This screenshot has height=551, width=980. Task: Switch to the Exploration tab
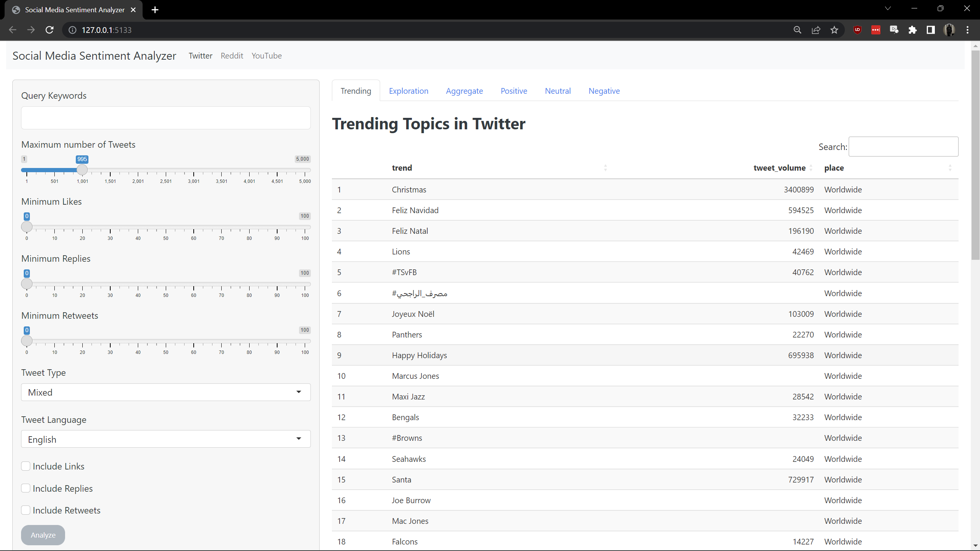tap(408, 91)
